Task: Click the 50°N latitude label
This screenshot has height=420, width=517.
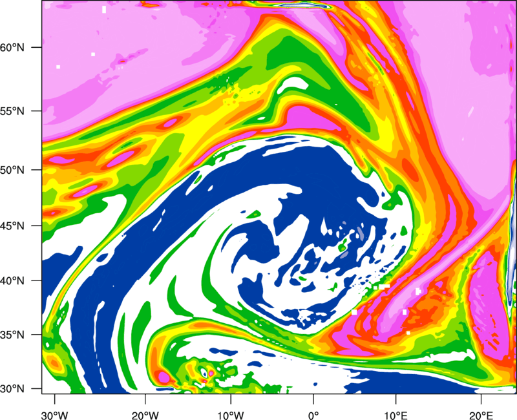Action: click(12, 170)
